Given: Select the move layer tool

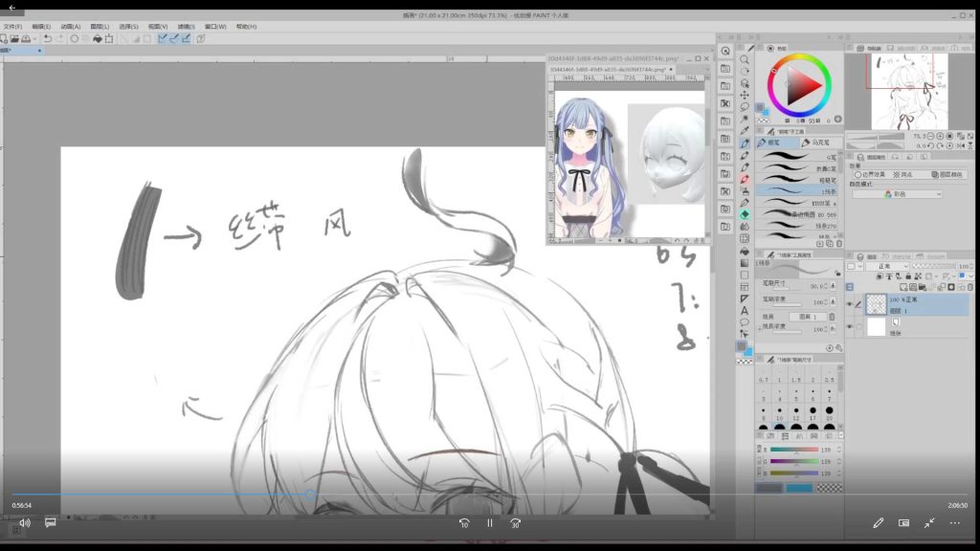Looking at the screenshot, I should 745,95.
